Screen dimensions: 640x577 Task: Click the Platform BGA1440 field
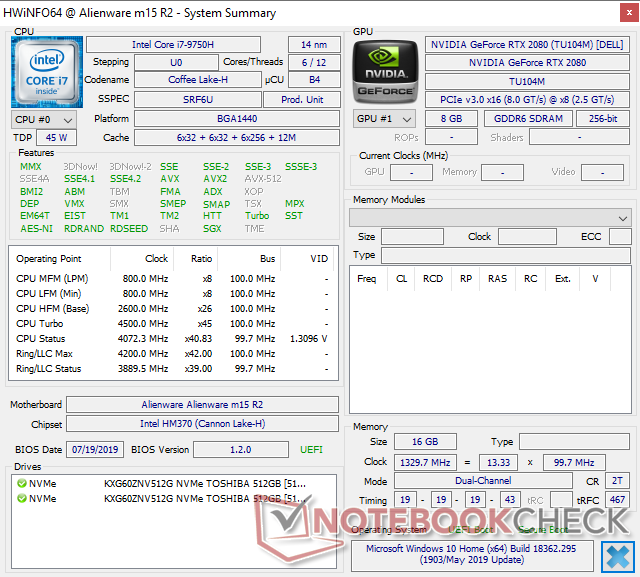click(x=237, y=119)
